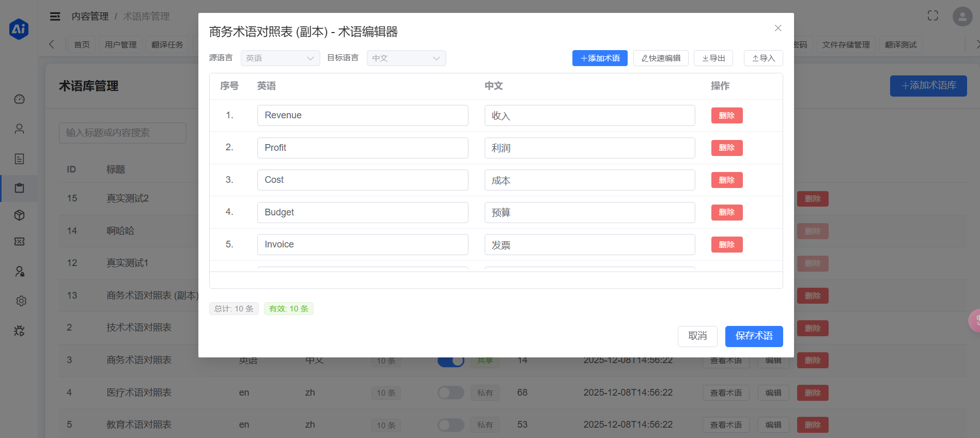Toggle the sharing switch for 教育术语对照表
Screen dimensions: 980x438
pyautogui.click(x=450, y=425)
